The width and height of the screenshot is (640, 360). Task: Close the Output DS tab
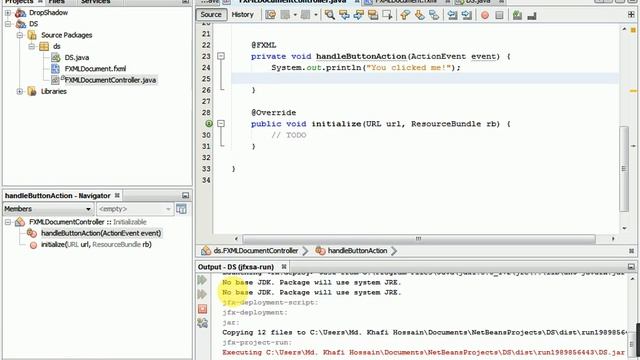(x=284, y=267)
